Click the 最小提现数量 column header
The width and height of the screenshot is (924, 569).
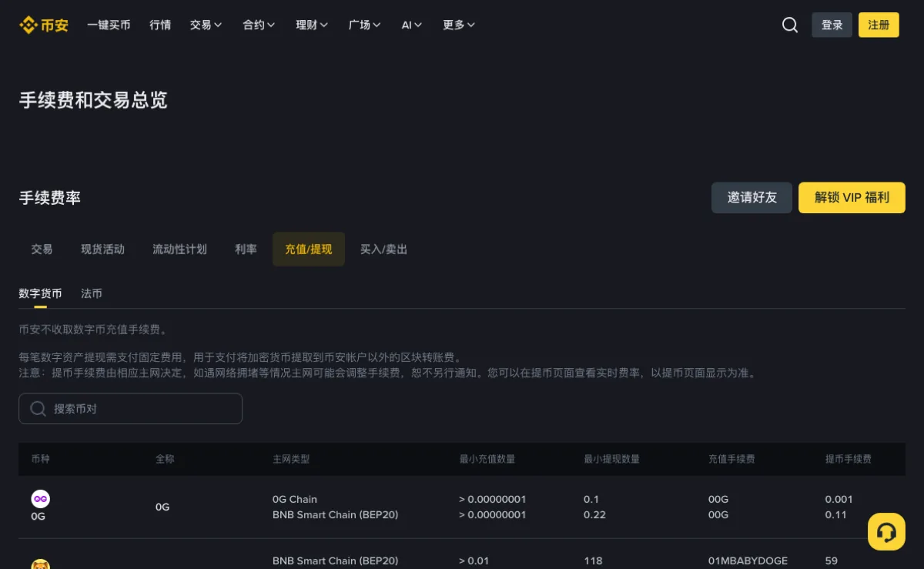tap(611, 459)
